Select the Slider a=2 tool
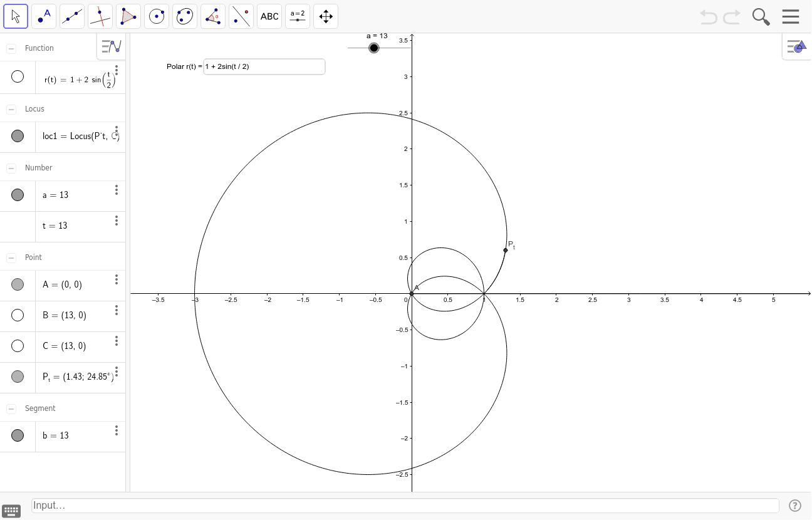Viewport: 812px width, 520px height. [x=298, y=16]
